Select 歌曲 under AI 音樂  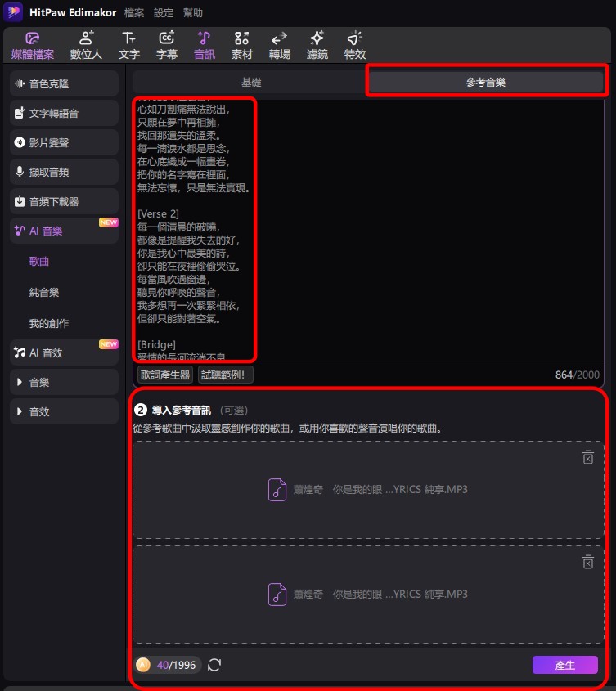click(38, 262)
